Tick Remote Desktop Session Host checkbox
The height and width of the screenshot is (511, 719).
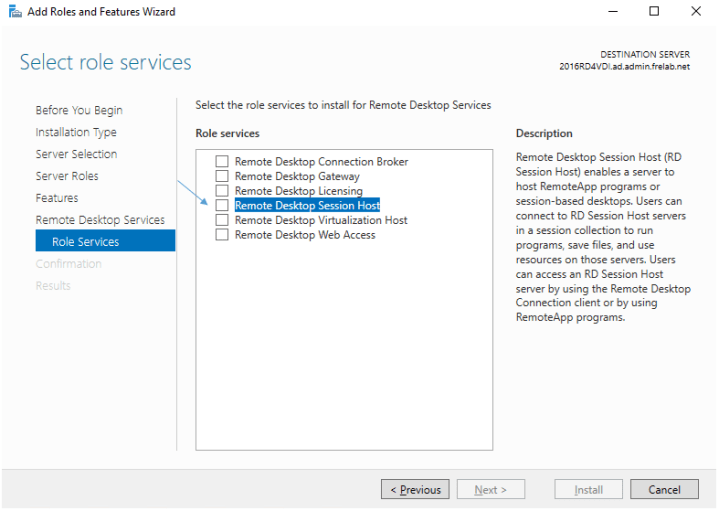222,205
